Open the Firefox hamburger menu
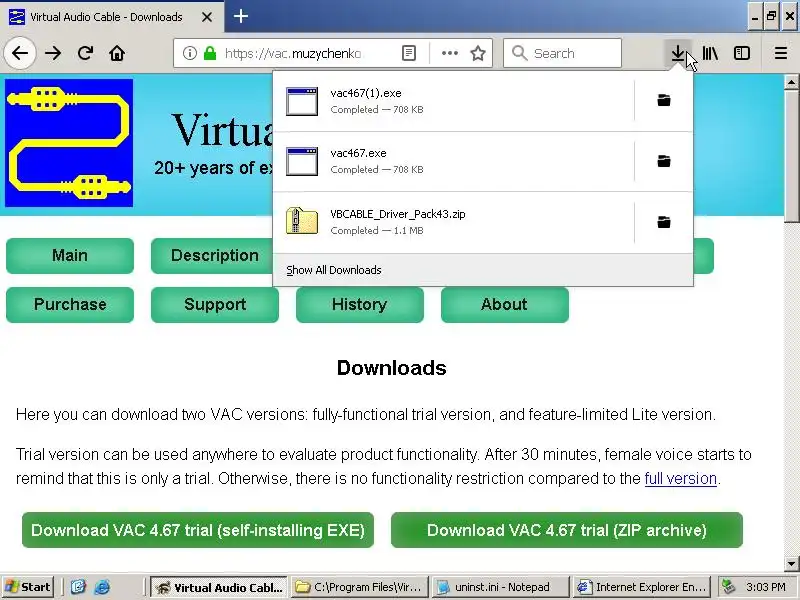Image resolution: width=800 pixels, height=600 pixels. point(781,53)
